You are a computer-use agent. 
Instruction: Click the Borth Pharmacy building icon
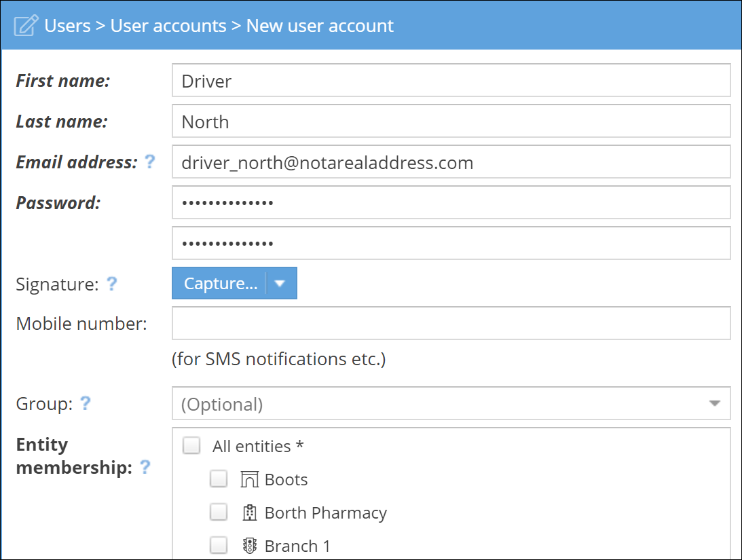251,513
